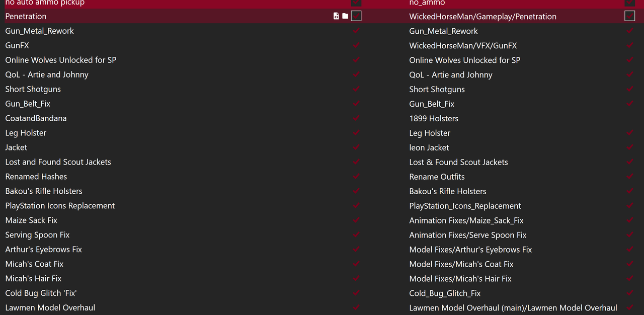Select the Maize Sack Fix mod name
644x315 pixels.
point(31,220)
